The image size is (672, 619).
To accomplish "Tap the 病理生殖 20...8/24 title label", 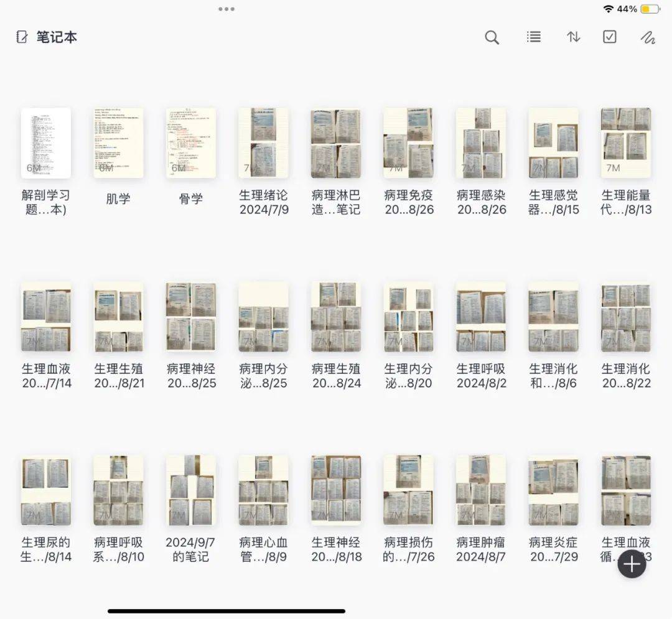I will coord(336,376).
